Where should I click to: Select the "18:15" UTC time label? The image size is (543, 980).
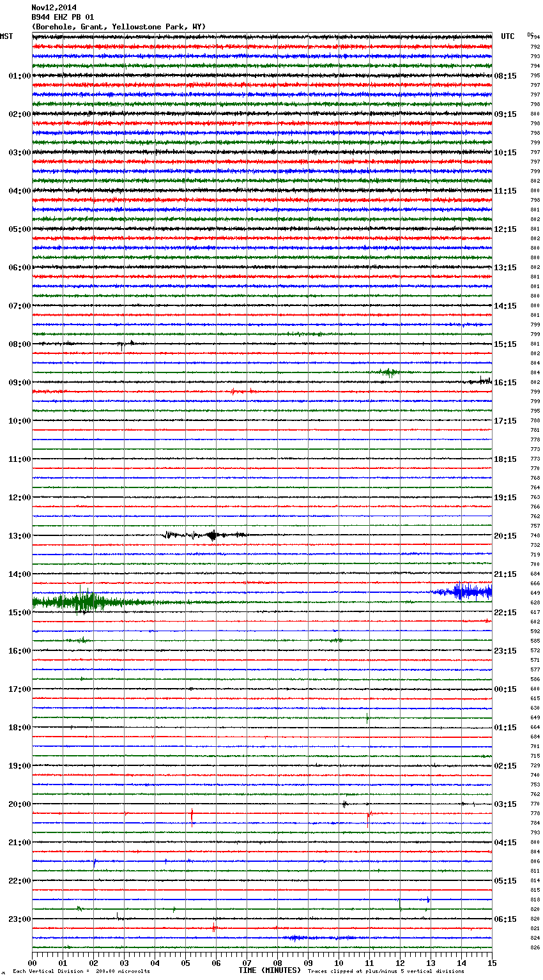tap(505, 459)
